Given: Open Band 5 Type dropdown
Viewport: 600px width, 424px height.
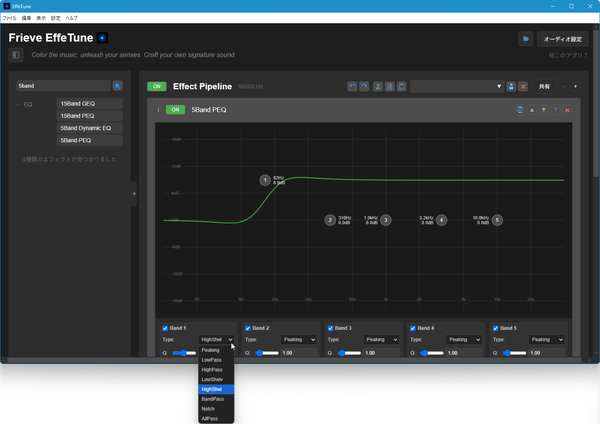Looking at the screenshot, I should coord(547,339).
